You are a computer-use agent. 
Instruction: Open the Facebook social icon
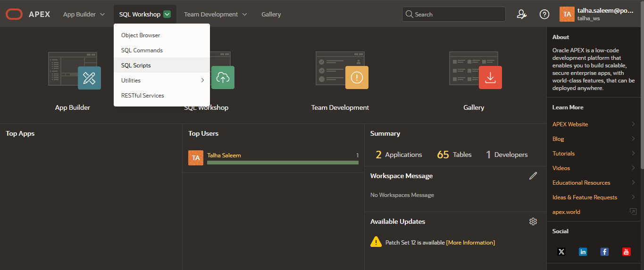pos(604,252)
